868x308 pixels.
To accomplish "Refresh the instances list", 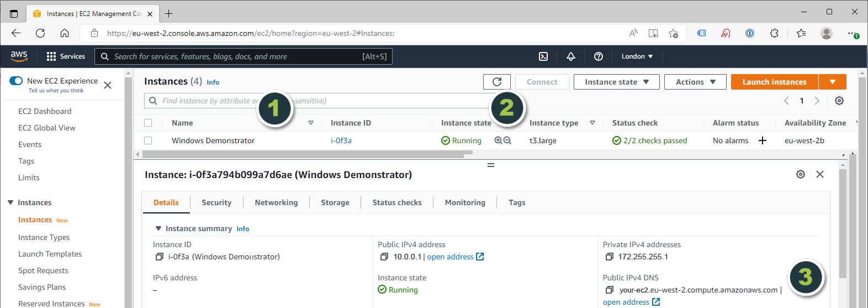I will pyautogui.click(x=497, y=82).
